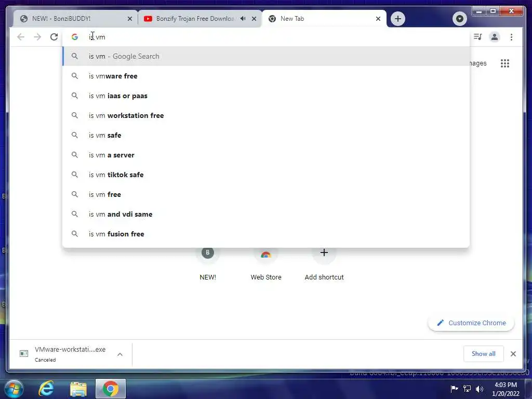The image size is (532, 399).
Task: Go back using the back arrow
Action: coord(21,37)
